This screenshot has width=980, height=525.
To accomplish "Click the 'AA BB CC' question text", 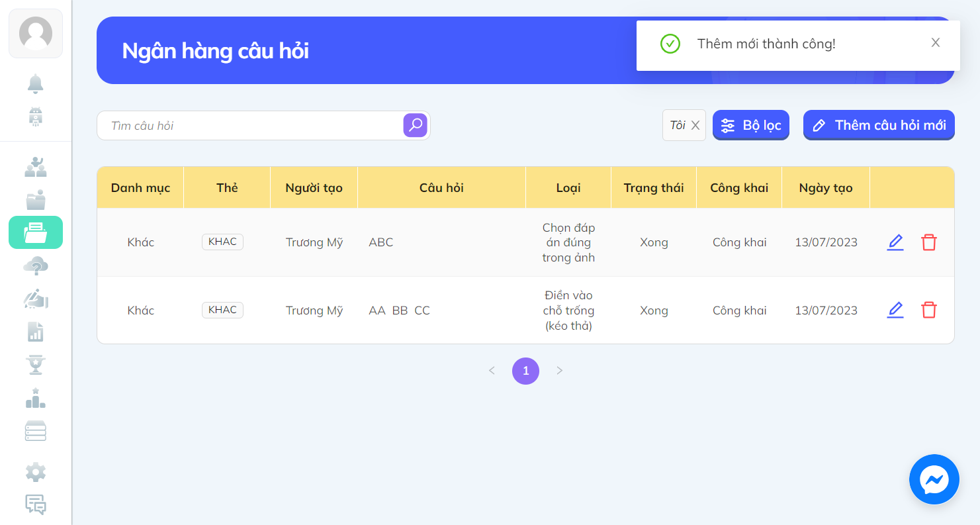I will click(x=399, y=310).
